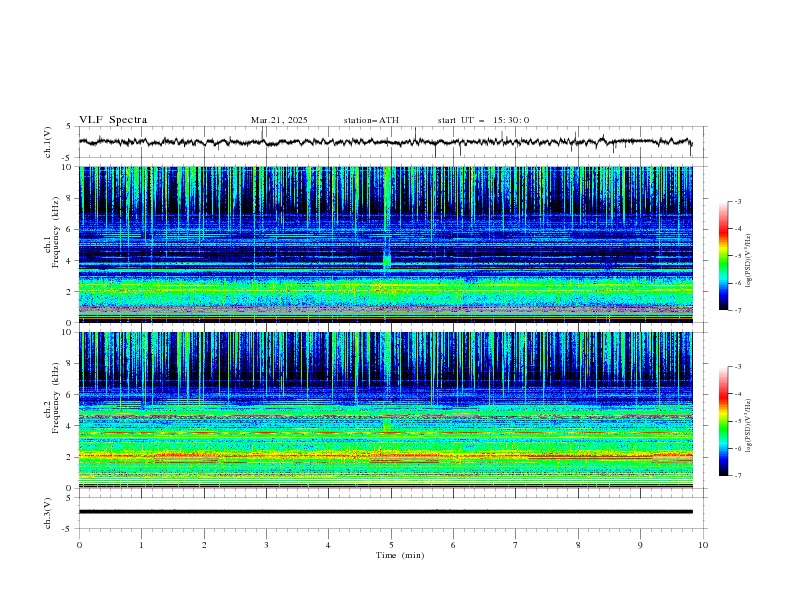Click the time axis tick label '5'

[x=391, y=545]
